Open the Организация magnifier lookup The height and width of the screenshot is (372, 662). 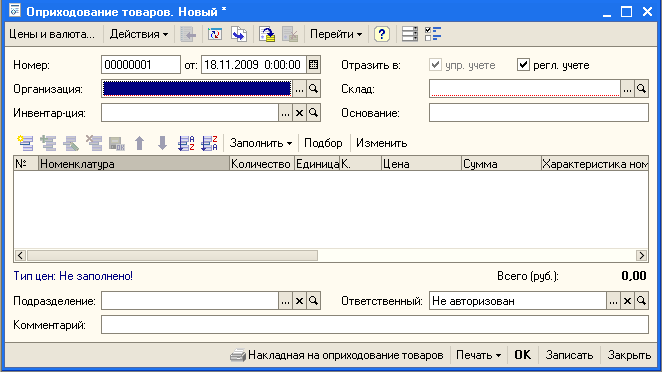click(x=313, y=89)
